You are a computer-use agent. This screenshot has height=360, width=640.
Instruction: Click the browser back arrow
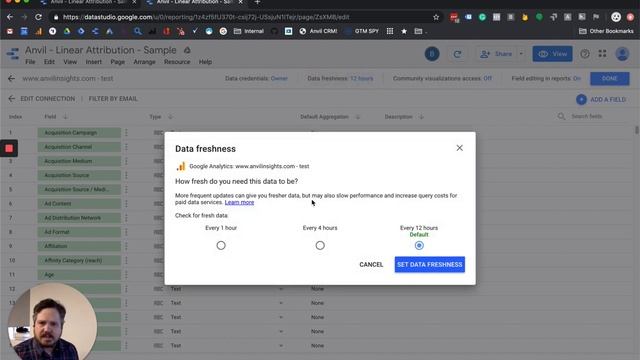tap(10, 17)
